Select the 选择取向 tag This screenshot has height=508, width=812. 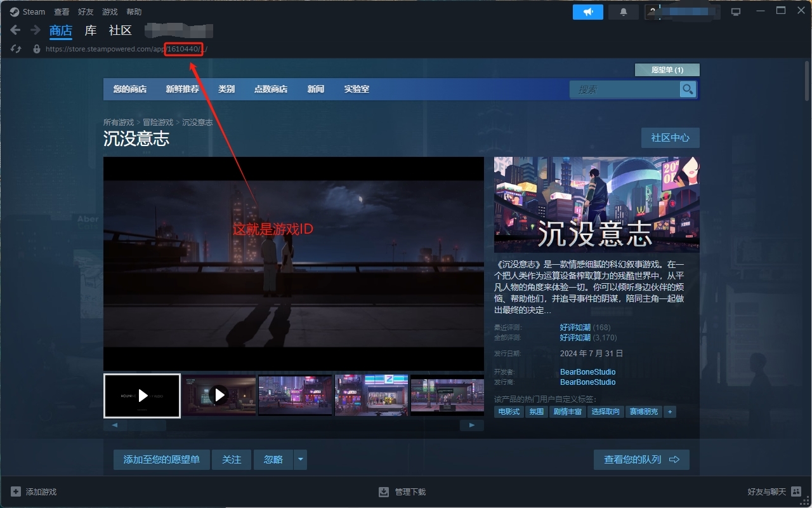click(605, 411)
